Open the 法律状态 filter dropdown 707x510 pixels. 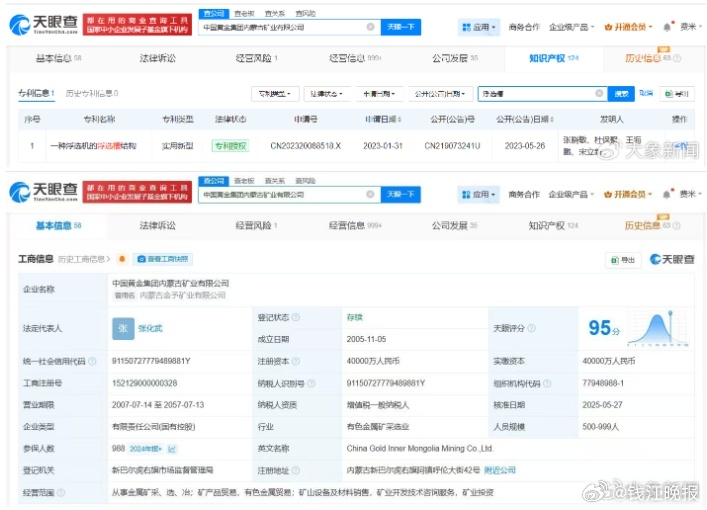(327, 93)
